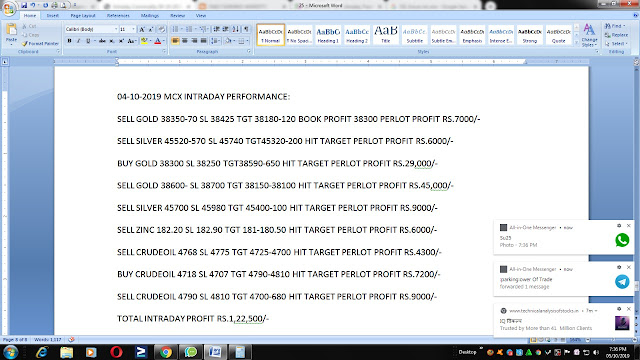This screenshot has width=640, height=360.
Task: Close the WhatsApp notification popup
Action: tap(629, 226)
